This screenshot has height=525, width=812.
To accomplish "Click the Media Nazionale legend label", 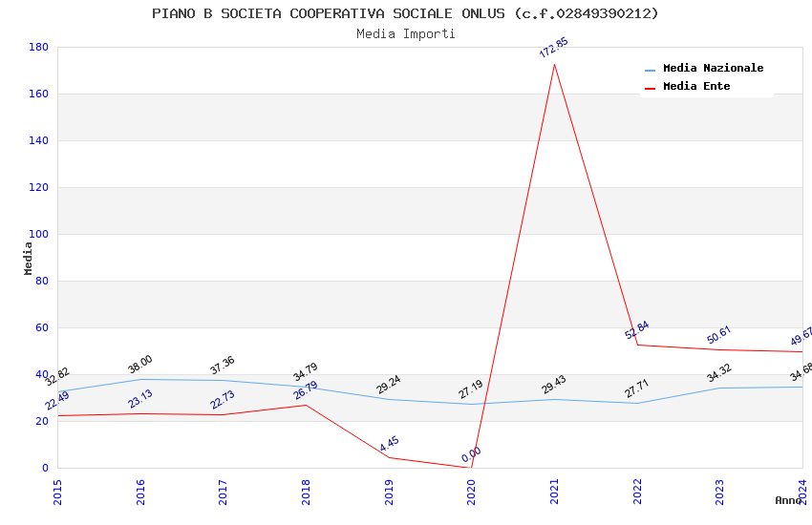I will tap(713, 68).
